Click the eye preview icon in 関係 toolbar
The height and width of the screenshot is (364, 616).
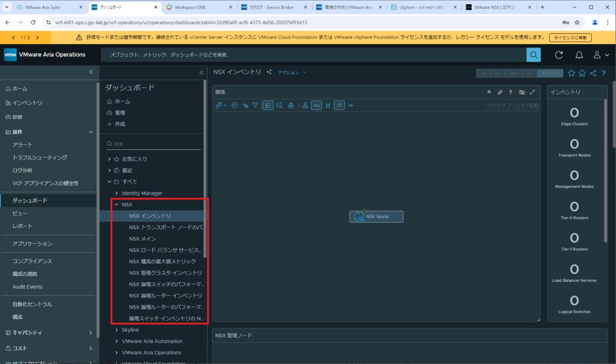[x=351, y=105]
